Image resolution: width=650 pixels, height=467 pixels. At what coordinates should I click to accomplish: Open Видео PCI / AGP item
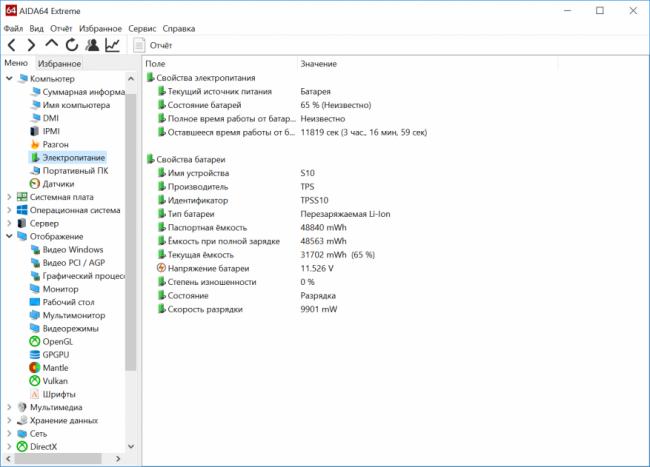coord(68,263)
